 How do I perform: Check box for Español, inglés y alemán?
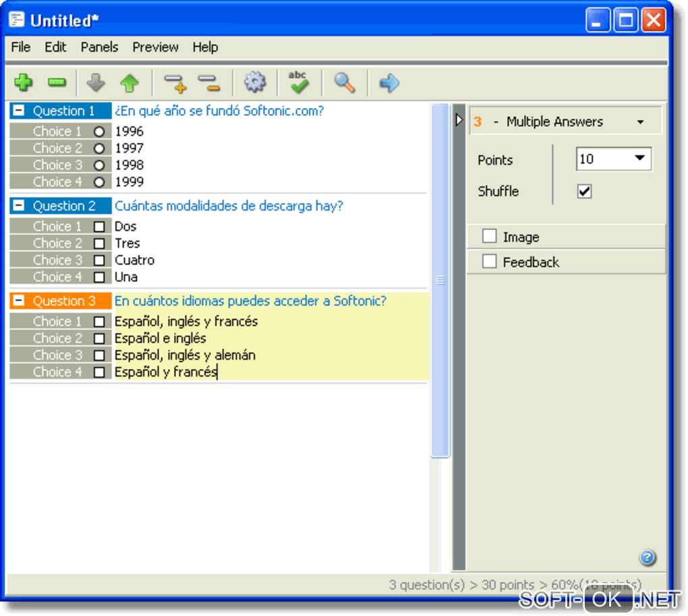coord(99,355)
